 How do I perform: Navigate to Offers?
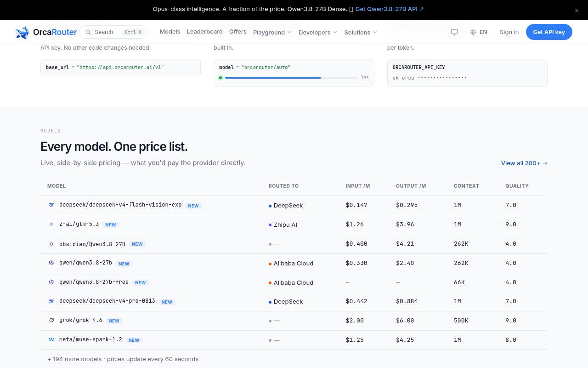click(x=238, y=32)
